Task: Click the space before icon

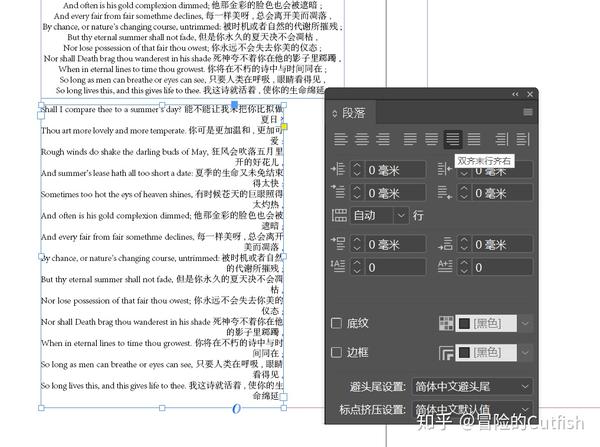Action: (338, 243)
